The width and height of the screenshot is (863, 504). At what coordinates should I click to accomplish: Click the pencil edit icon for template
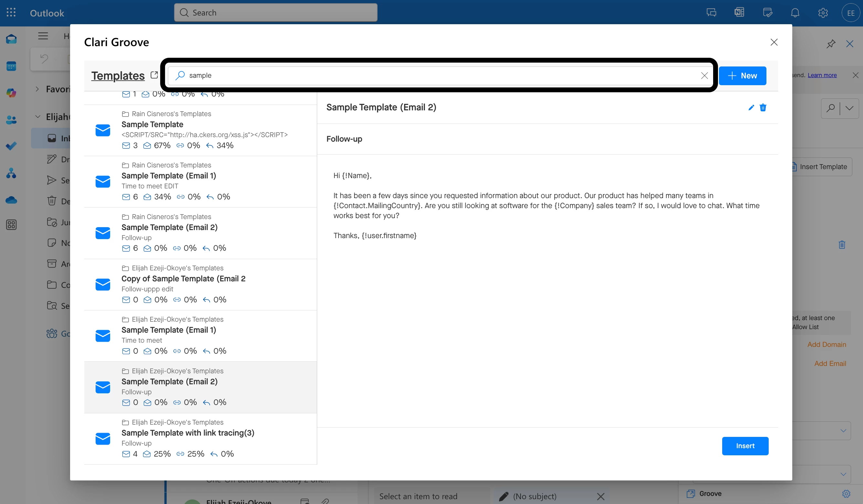pyautogui.click(x=751, y=107)
